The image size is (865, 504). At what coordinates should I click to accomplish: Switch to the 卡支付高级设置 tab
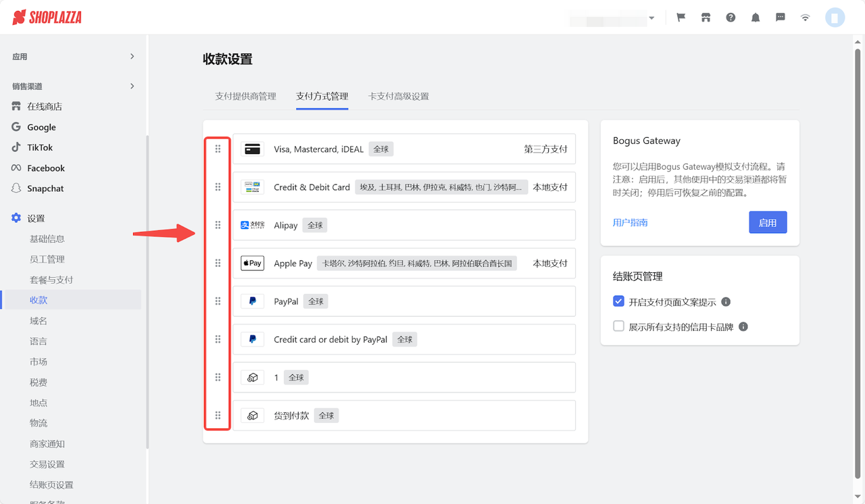pyautogui.click(x=397, y=96)
